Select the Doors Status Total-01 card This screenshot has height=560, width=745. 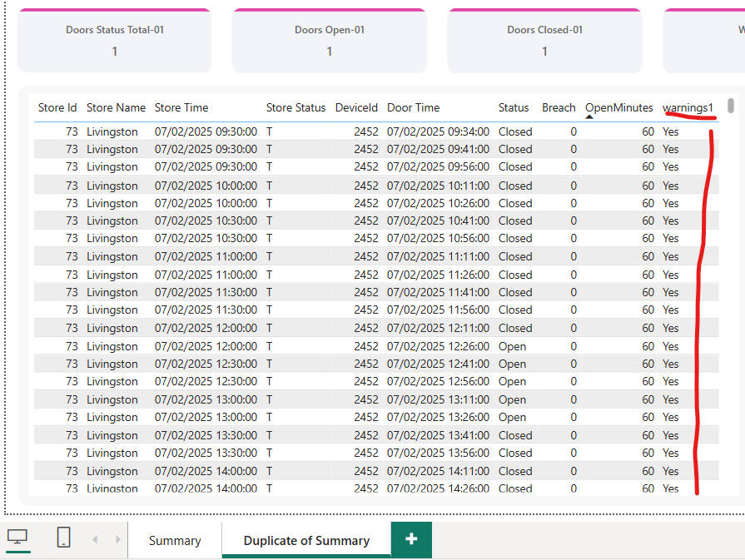tap(115, 41)
